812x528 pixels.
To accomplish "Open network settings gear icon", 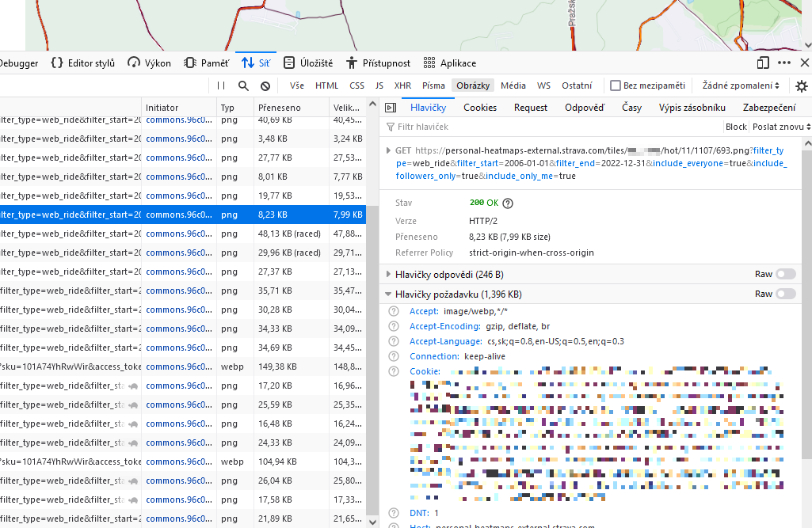I will point(802,86).
